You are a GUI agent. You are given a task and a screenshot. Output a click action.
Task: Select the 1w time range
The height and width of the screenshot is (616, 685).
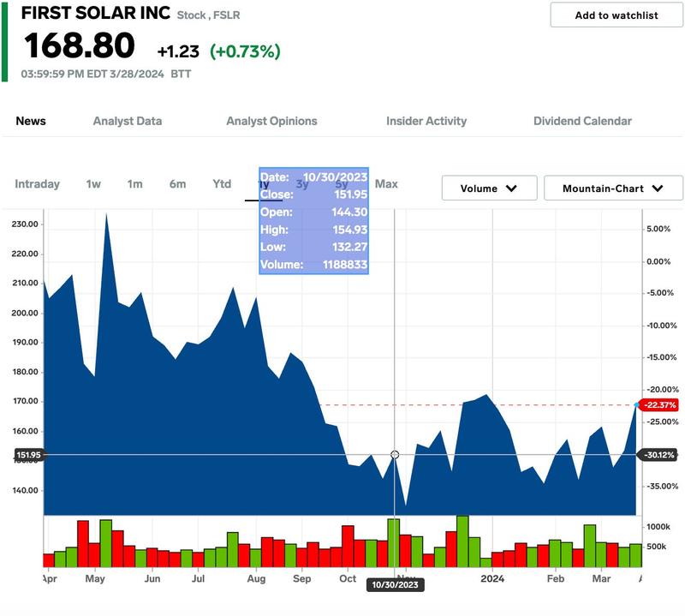93,184
